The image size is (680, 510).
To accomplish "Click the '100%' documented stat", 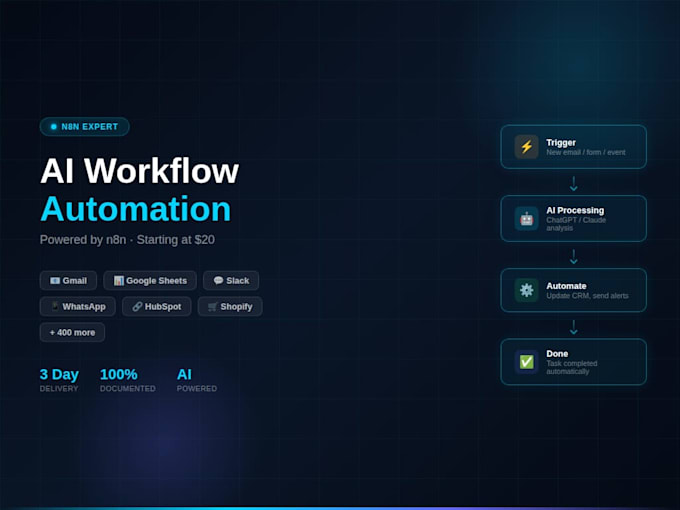I will 119,374.
